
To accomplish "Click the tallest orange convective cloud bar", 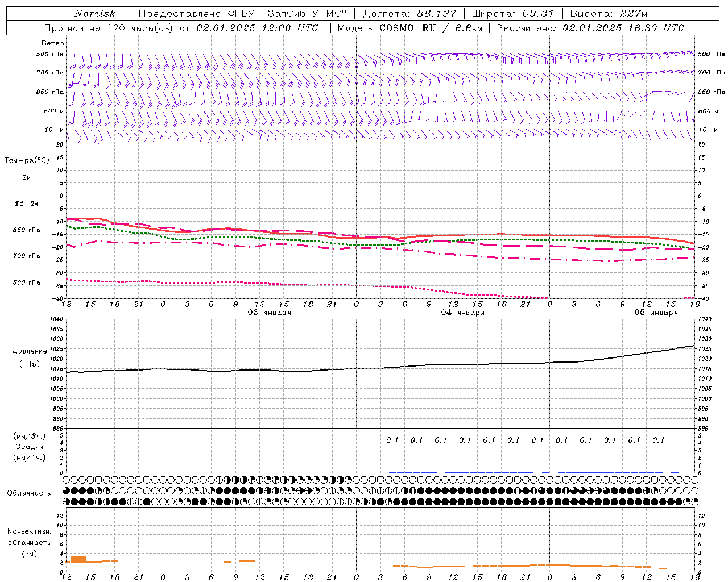I will coord(78,560).
